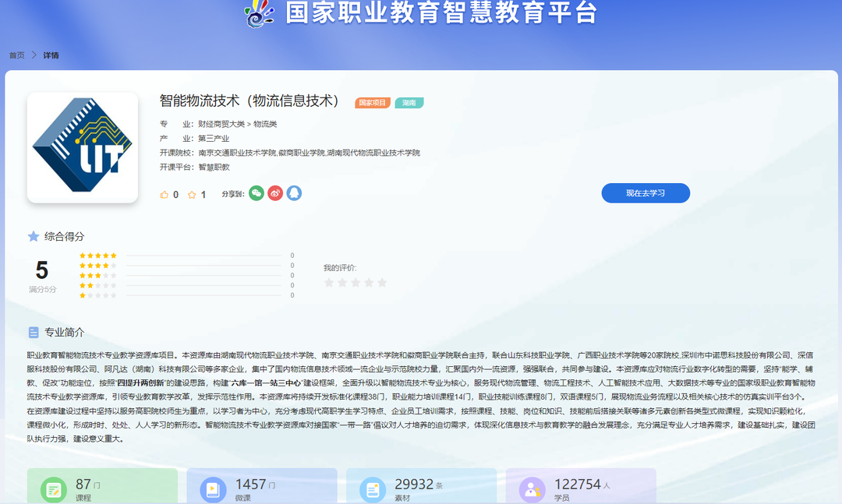The image size is (842, 504).
Task: Share to Weibo via red icon
Action: pyautogui.click(x=275, y=193)
